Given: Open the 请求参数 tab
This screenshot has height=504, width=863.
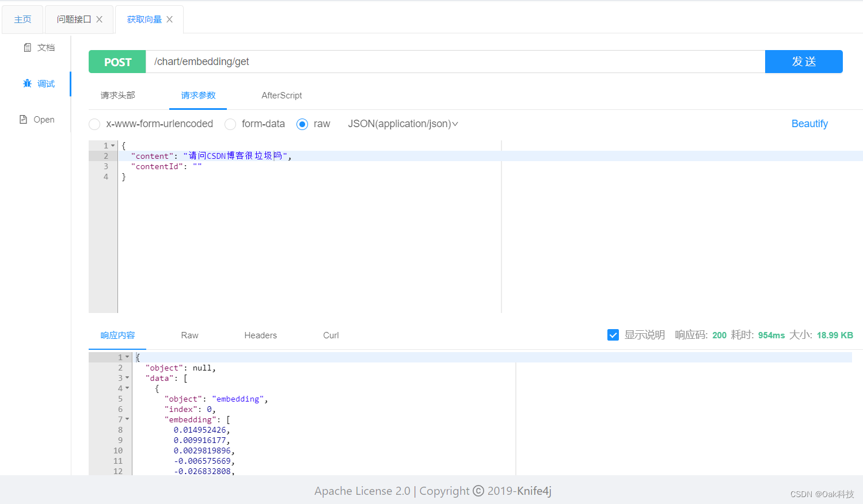Looking at the screenshot, I should pyautogui.click(x=198, y=95).
